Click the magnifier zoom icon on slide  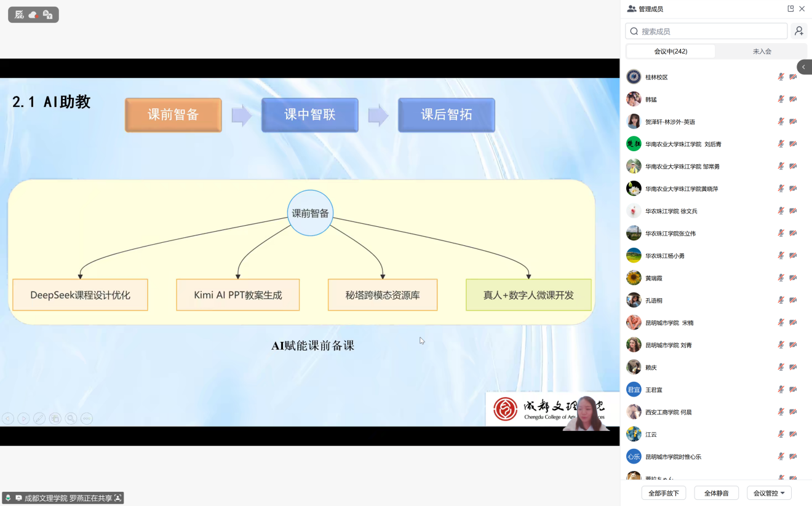[71, 419]
